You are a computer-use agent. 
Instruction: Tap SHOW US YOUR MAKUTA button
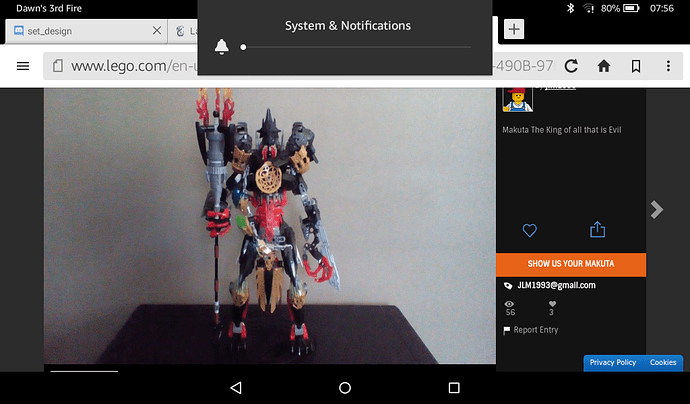571,264
